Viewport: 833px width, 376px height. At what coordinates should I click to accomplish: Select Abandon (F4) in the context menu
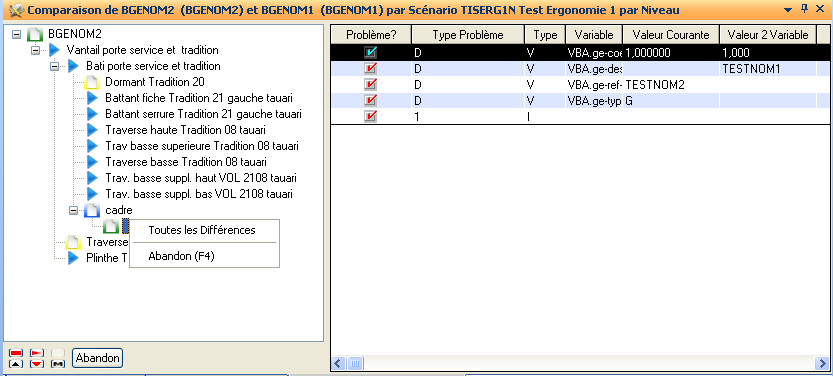point(181,256)
